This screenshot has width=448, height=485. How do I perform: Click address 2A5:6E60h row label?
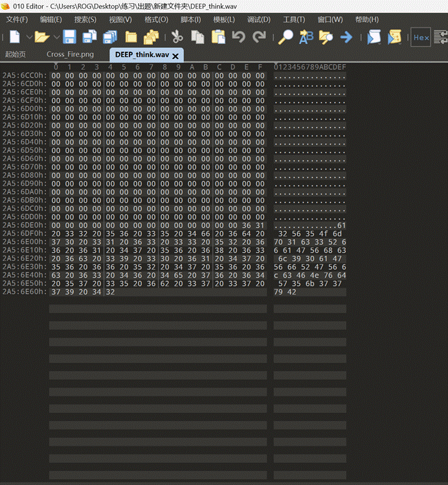25,291
